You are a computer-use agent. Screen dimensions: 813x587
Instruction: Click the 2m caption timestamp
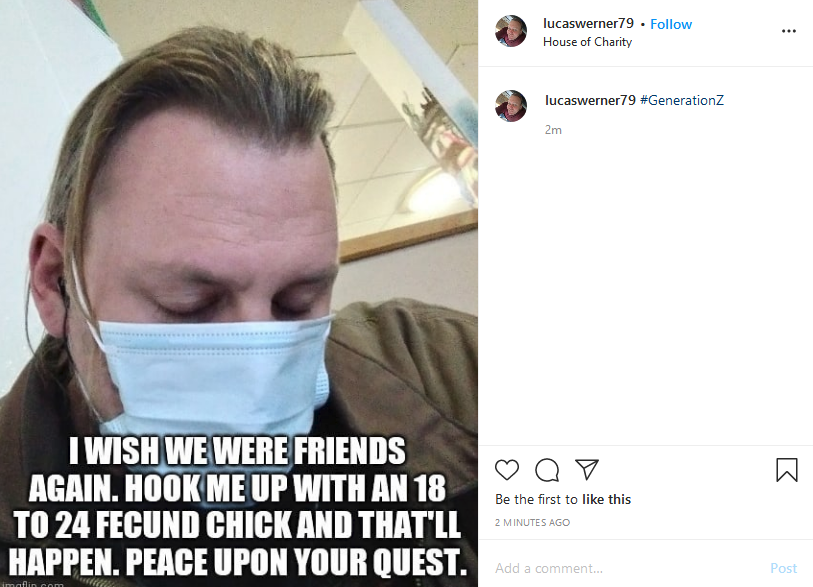coord(553,130)
